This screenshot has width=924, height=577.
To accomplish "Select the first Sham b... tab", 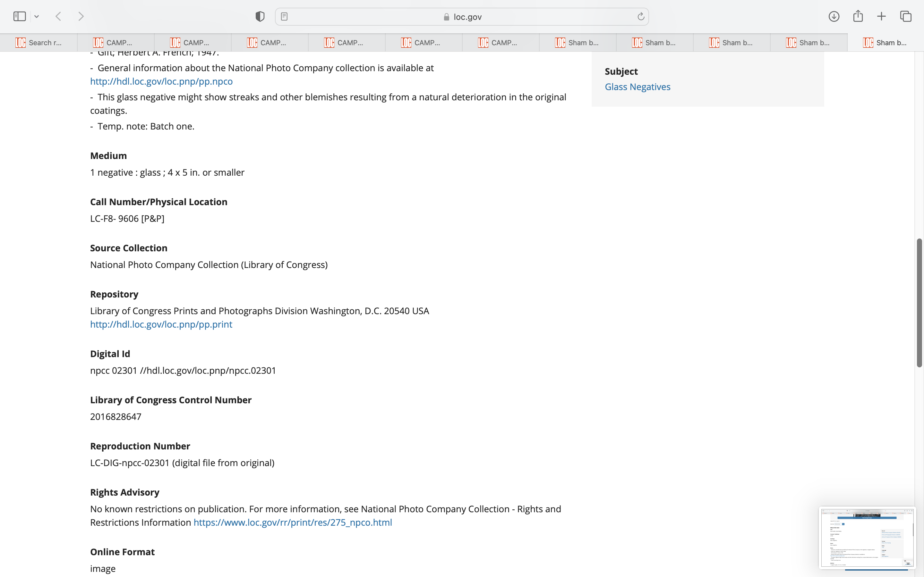I will pyautogui.click(x=577, y=43).
